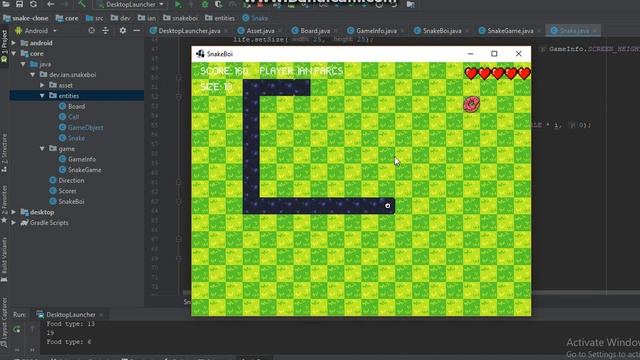Click the Back navigation arrow

pyautogui.click(x=50, y=4)
